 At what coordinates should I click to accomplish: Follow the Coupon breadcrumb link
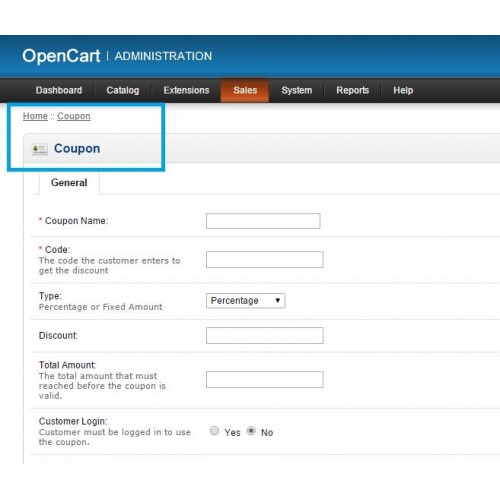74,116
